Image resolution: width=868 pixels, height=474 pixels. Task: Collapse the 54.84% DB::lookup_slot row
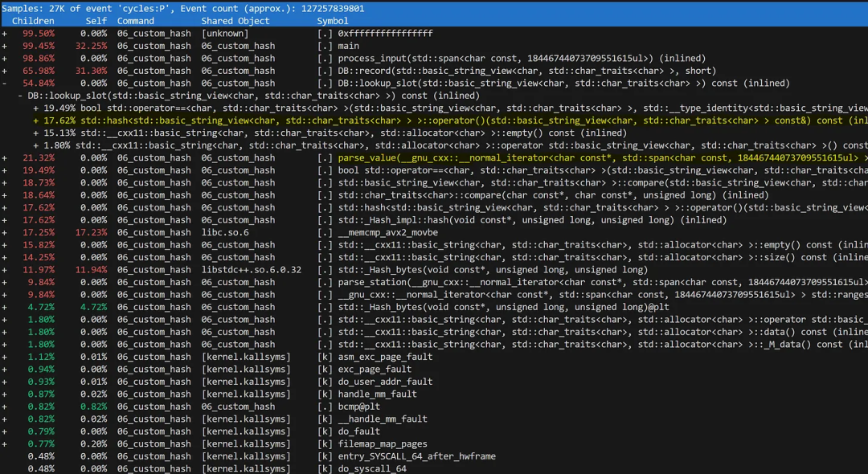(5, 84)
